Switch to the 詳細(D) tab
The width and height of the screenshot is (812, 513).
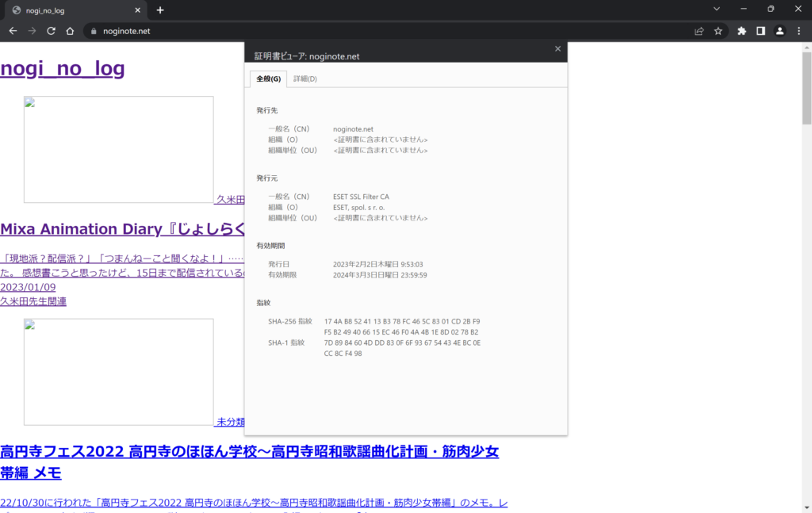click(x=305, y=78)
